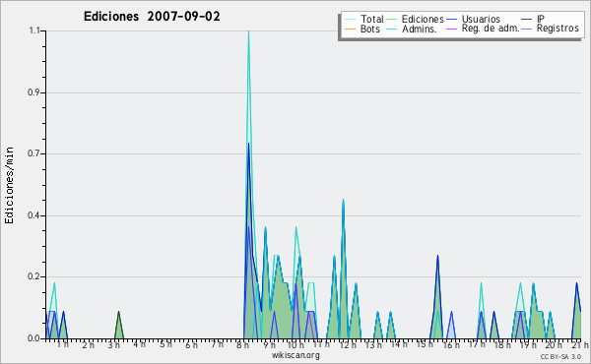Click the Bots orange legend line

(x=350, y=29)
